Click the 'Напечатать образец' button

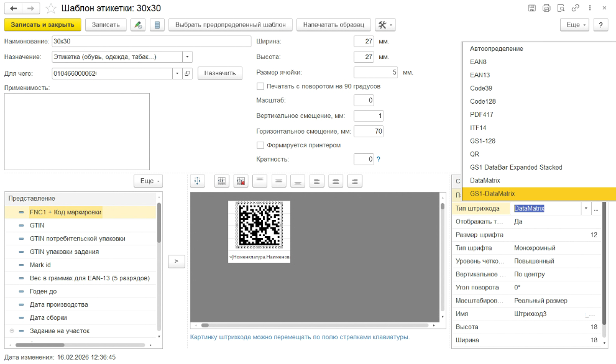(x=333, y=25)
